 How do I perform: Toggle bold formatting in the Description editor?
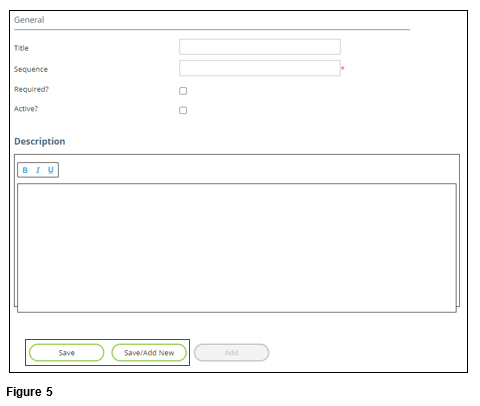tap(25, 170)
